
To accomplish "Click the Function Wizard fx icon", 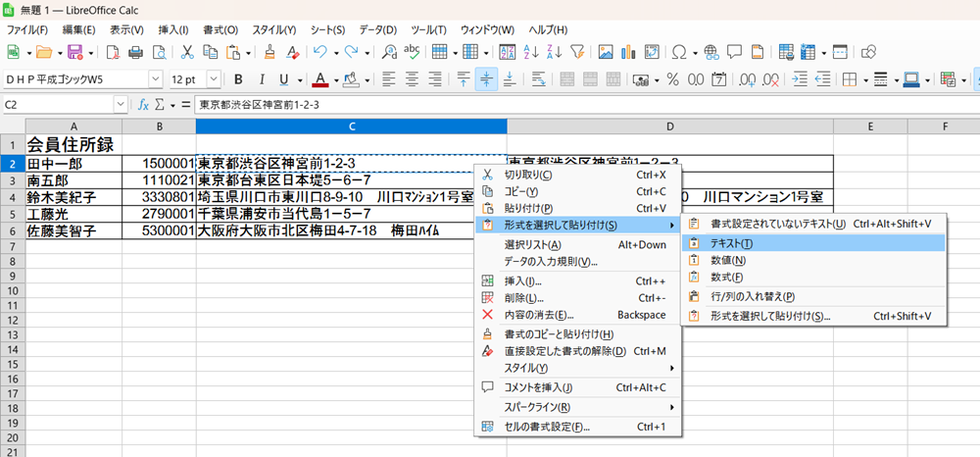I will (x=143, y=105).
